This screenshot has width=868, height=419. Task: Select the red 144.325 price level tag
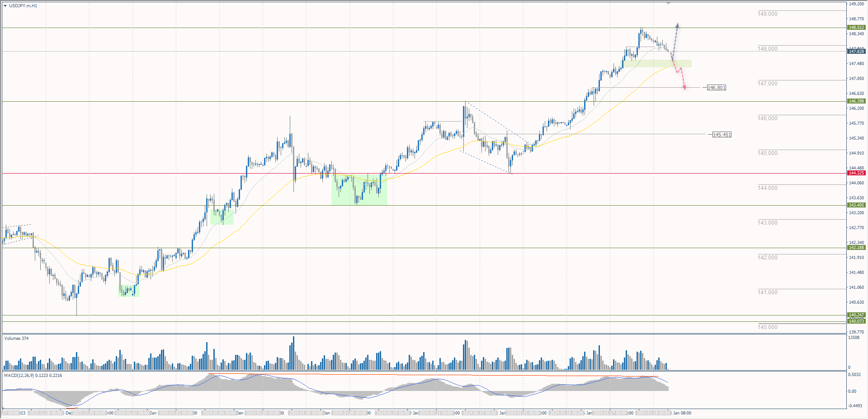click(856, 173)
